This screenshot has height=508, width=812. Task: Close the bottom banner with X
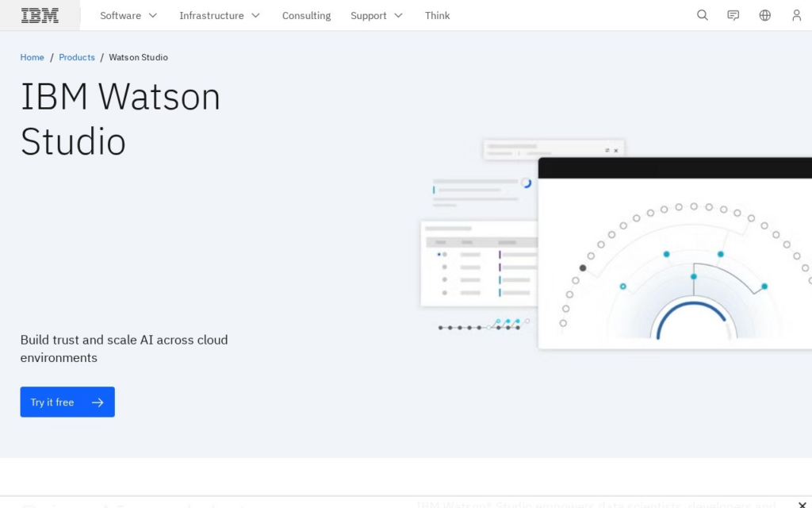point(802,504)
